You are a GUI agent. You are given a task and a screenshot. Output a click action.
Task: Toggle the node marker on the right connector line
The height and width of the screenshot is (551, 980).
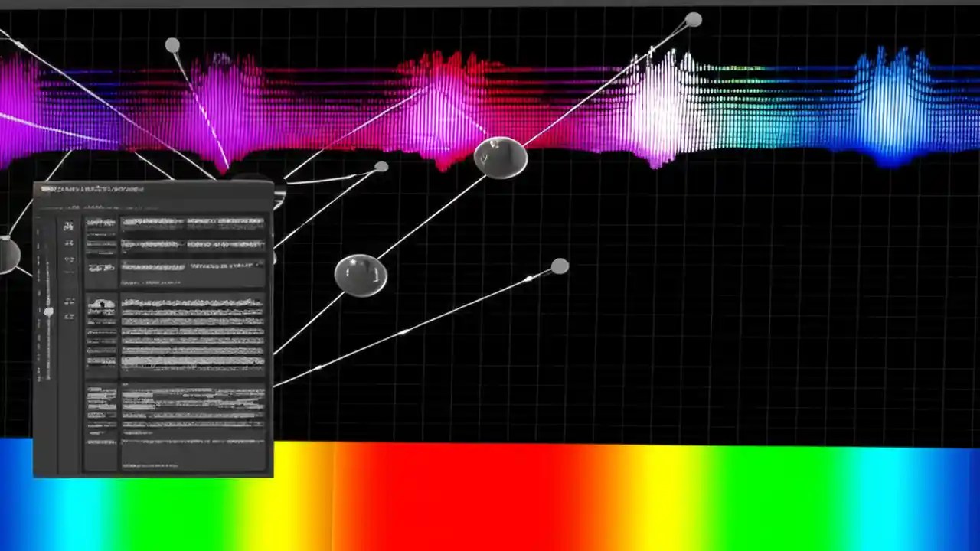[x=559, y=266]
